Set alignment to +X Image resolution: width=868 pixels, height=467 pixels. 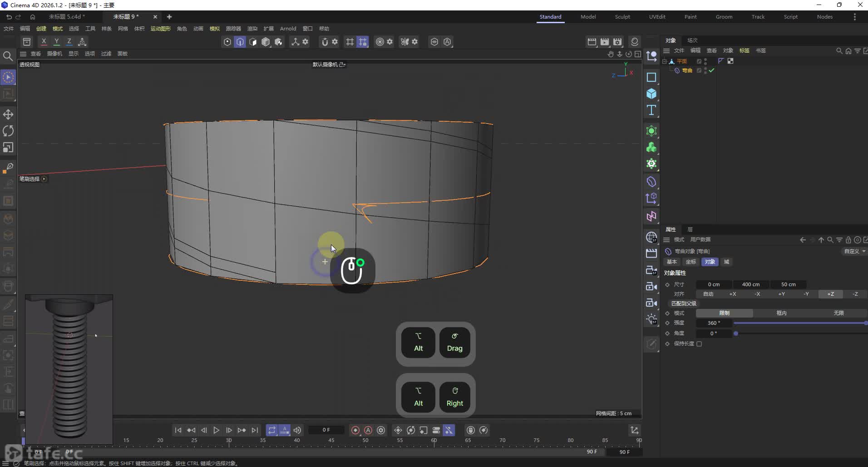733,294
